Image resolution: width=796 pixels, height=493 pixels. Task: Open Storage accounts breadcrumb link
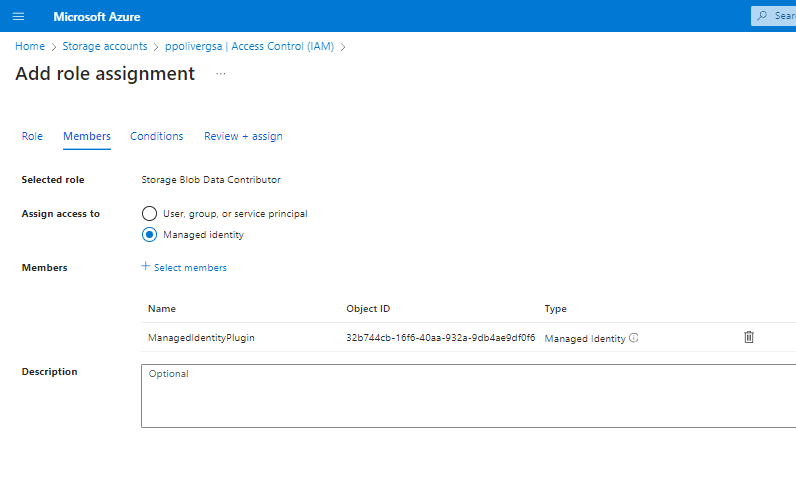point(105,46)
